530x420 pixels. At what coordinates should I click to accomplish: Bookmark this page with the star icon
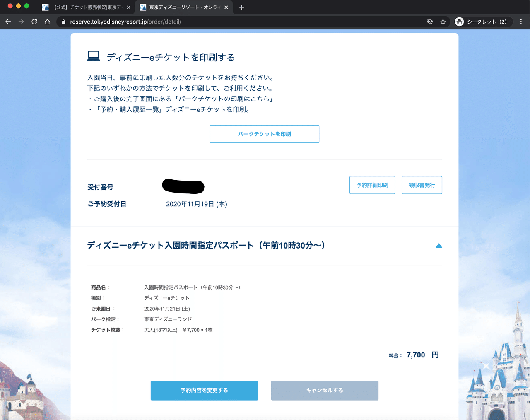(443, 22)
